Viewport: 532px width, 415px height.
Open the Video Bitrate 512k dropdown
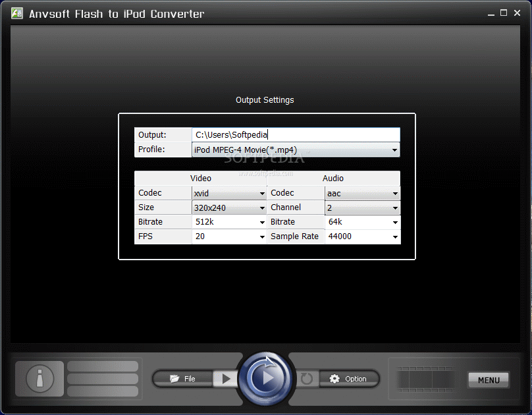229,222
